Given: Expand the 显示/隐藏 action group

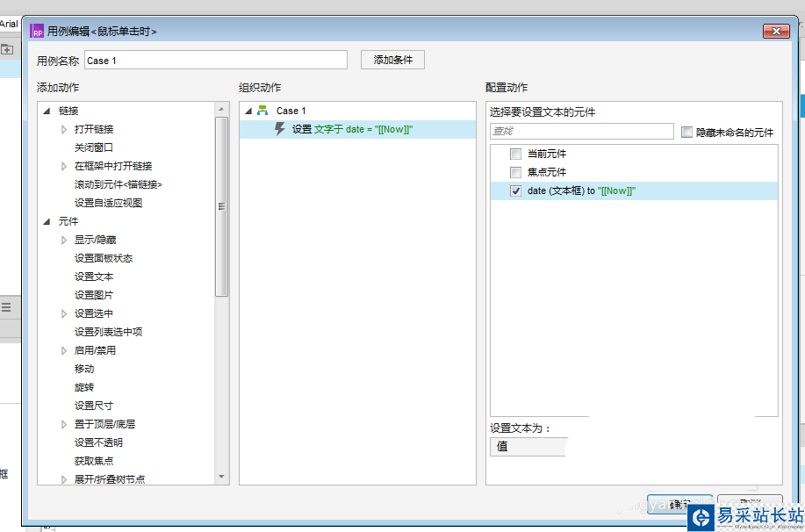Looking at the screenshot, I should coord(64,240).
